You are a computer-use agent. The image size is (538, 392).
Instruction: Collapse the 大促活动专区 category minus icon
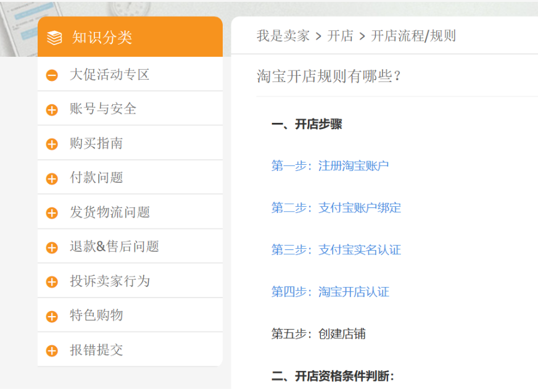(x=52, y=75)
